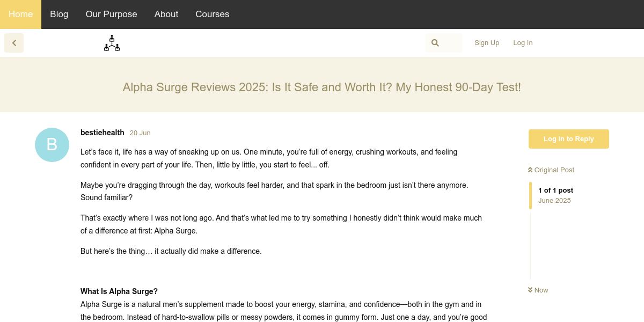Open the Courses nav item
Image resolution: width=644 pixels, height=322 pixels.
point(213,14)
